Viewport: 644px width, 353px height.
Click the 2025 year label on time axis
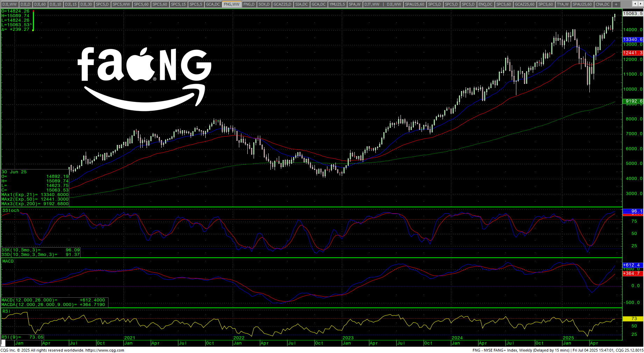568,338
